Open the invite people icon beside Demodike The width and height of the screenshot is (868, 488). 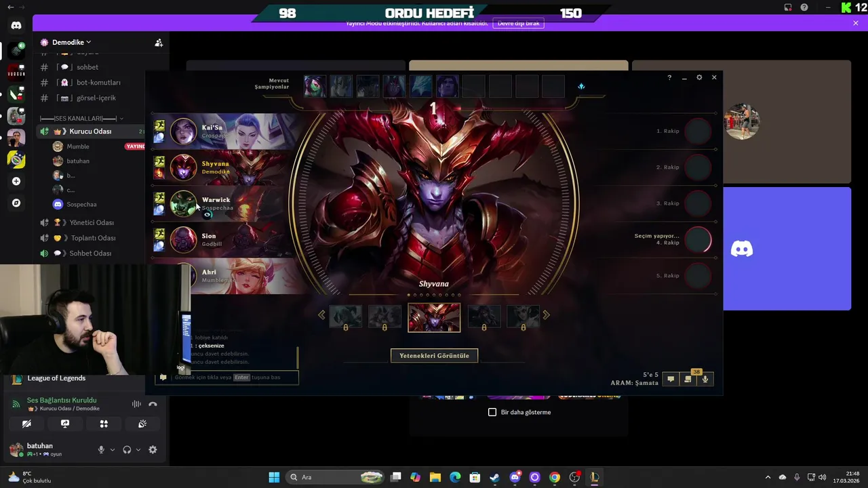159,43
